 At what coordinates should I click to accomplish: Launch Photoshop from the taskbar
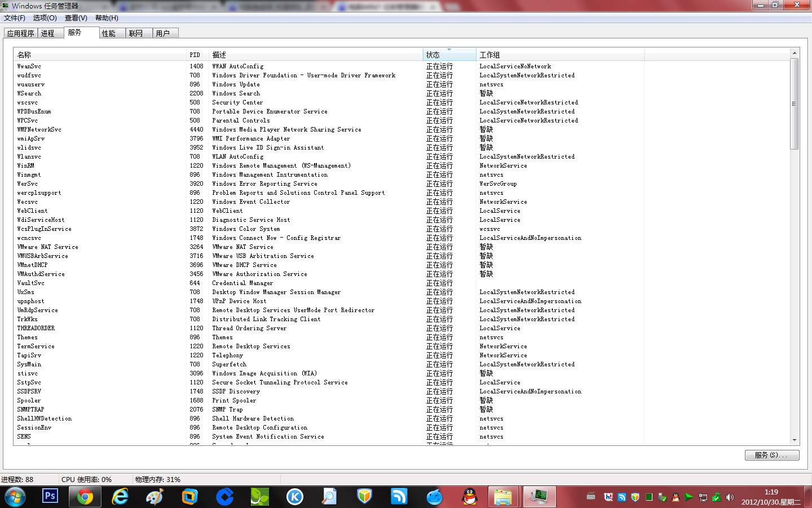click(50, 496)
